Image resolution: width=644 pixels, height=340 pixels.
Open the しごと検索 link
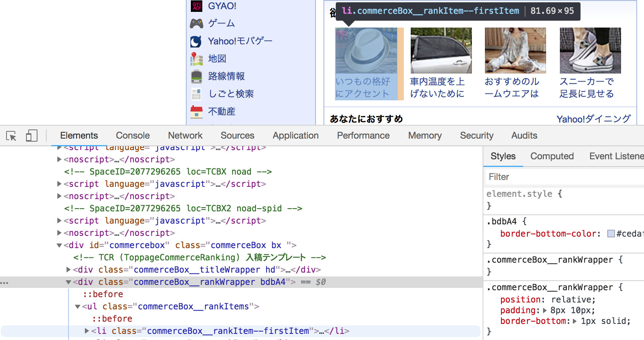(x=231, y=94)
